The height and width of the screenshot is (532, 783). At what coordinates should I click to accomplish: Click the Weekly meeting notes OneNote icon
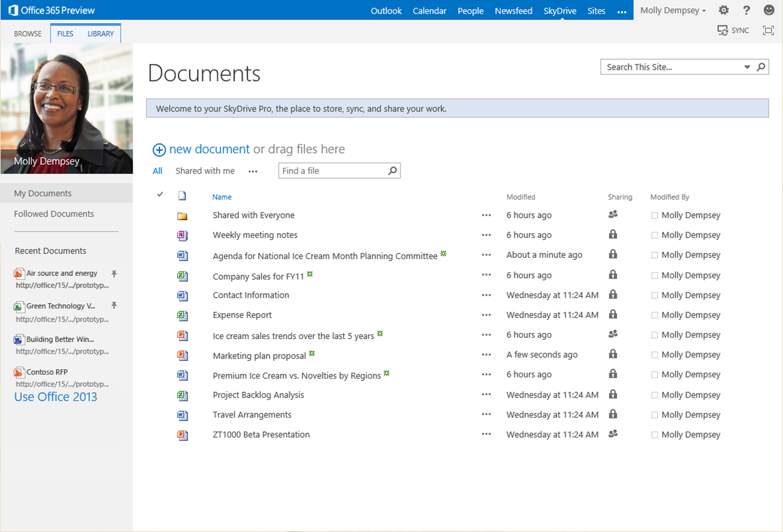[x=182, y=235]
